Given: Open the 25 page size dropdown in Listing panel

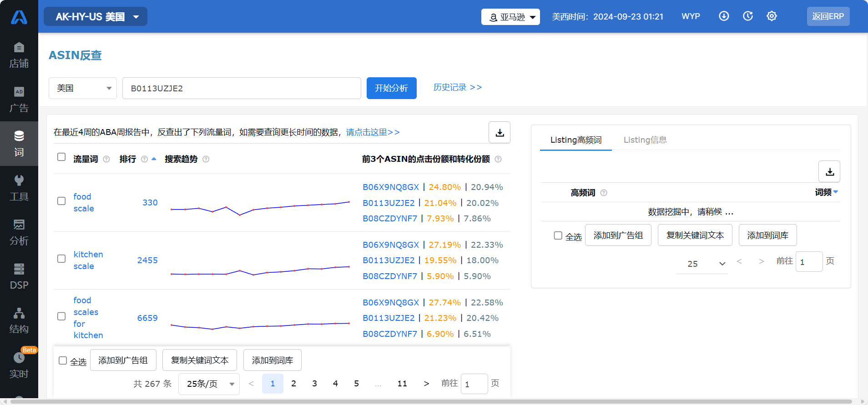Looking at the screenshot, I should click(x=702, y=264).
